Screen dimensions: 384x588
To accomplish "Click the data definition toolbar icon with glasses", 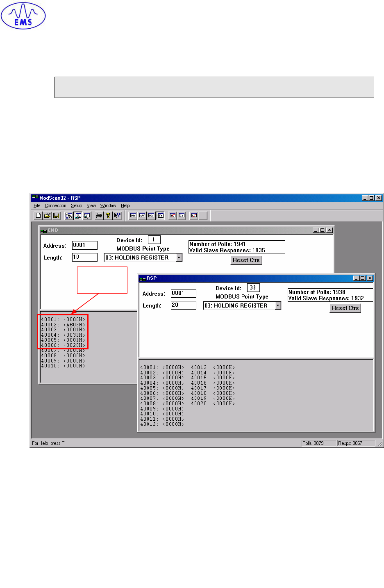I will pos(77,215).
